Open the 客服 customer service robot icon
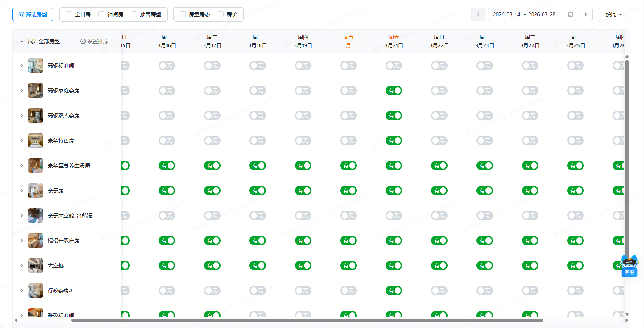This screenshot has width=644, height=328. point(629,266)
